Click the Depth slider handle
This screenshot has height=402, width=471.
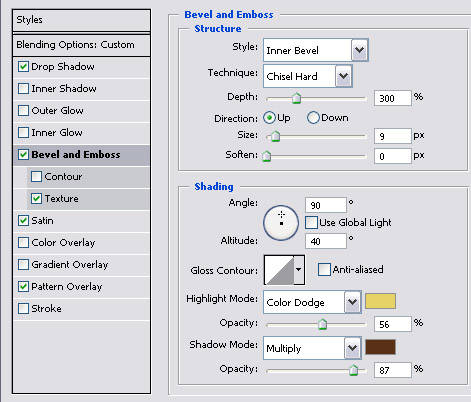(x=296, y=98)
